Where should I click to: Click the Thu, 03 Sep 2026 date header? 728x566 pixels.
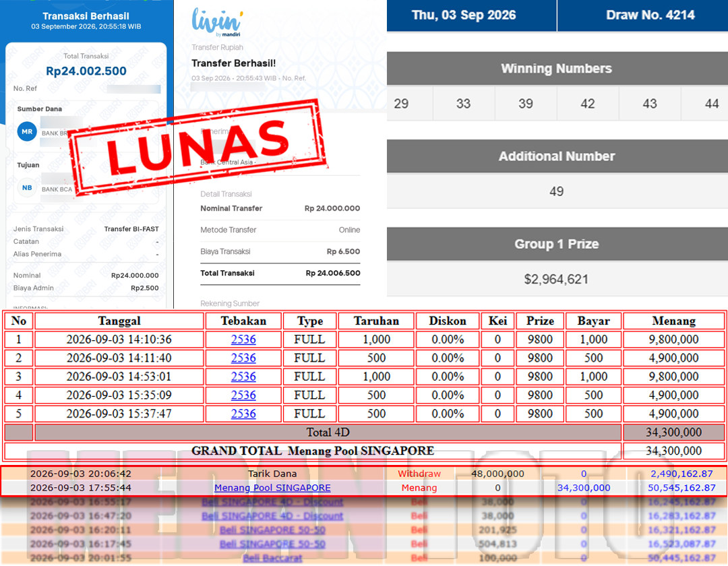[x=463, y=15]
